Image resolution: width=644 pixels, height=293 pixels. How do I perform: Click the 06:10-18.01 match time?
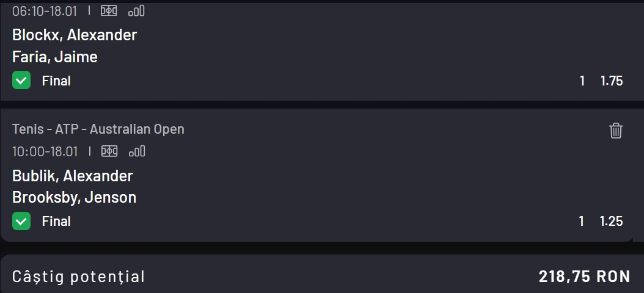[45, 11]
